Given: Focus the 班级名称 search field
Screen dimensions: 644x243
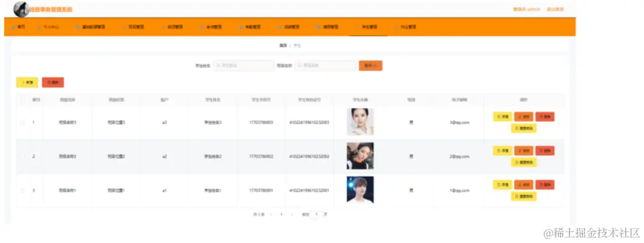Looking at the screenshot, I should (x=325, y=66).
